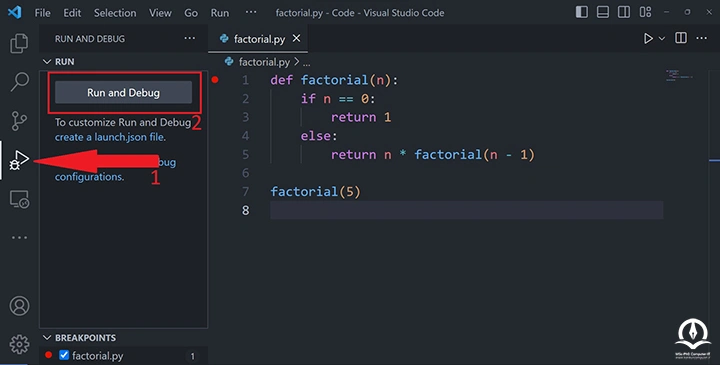Select the Run and Debug activity icon
This screenshot has width=720, height=365.
coord(19,160)
